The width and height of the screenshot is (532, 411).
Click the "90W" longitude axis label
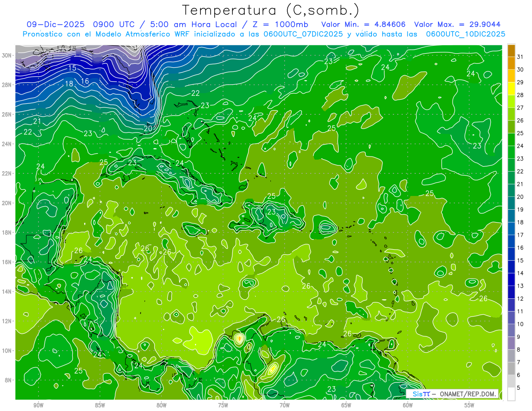38,405
